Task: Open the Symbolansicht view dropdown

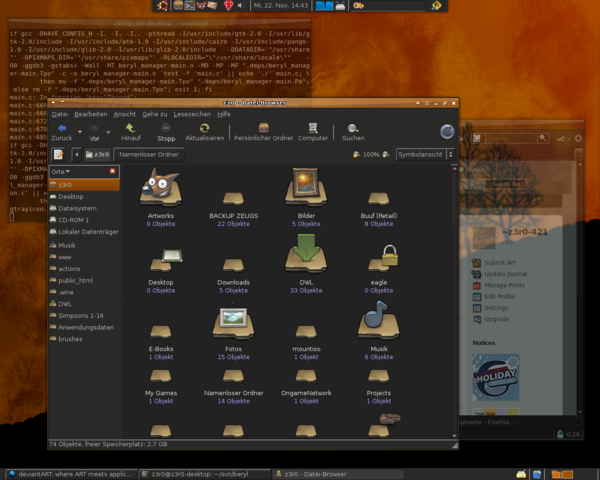Action: coord(425,154)
